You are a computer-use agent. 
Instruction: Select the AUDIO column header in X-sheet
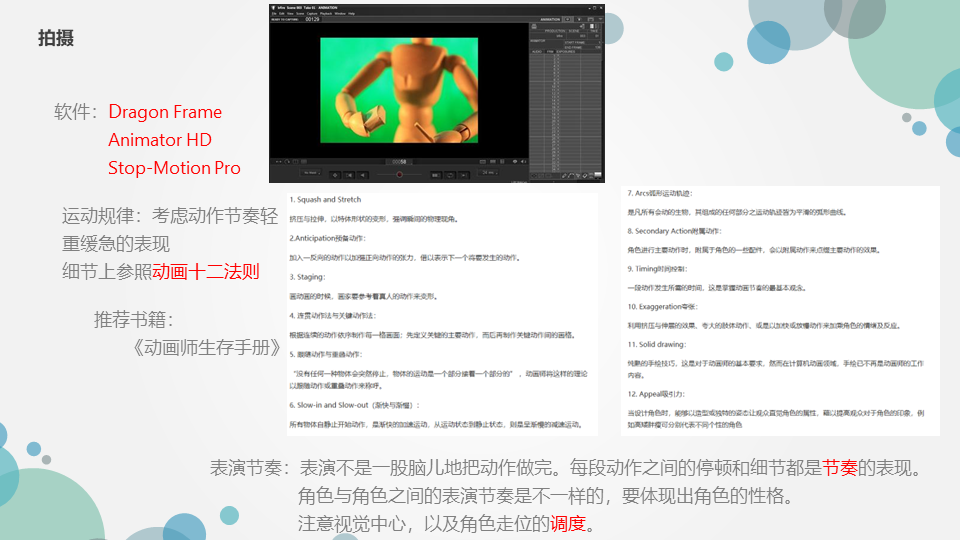(537, 52)
